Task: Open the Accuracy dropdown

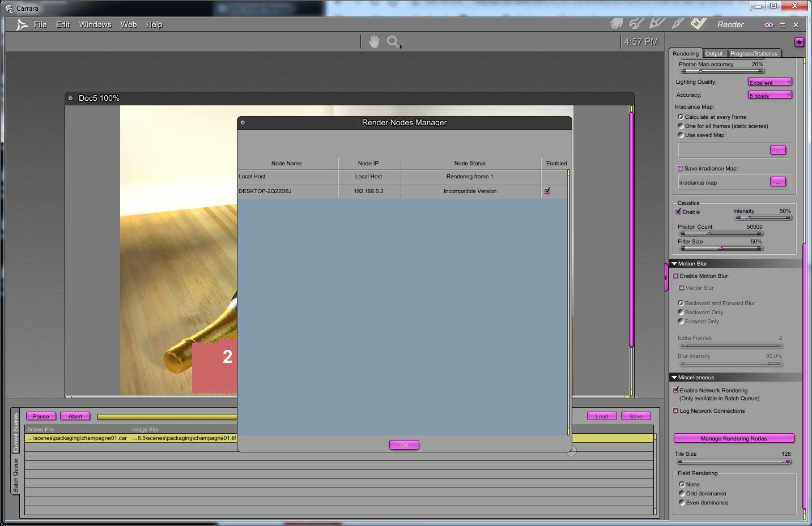Action: (770, 95)
